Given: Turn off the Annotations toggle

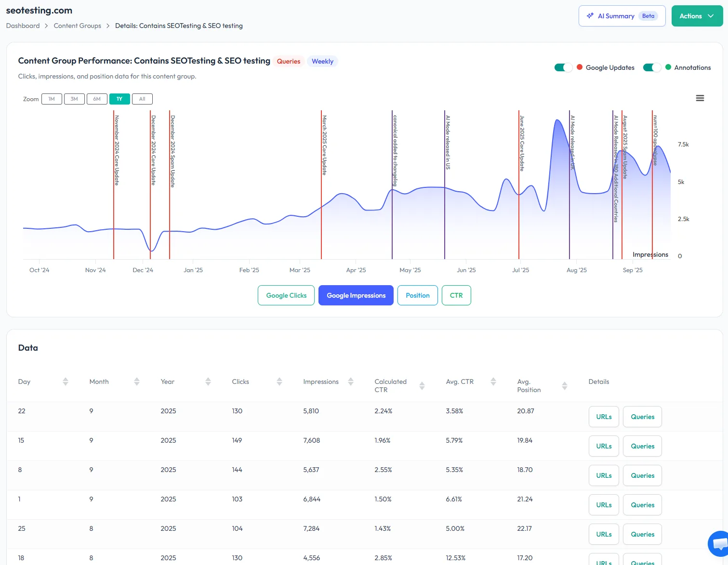Looking at the screenshot, I should click(x=652, y=67).
